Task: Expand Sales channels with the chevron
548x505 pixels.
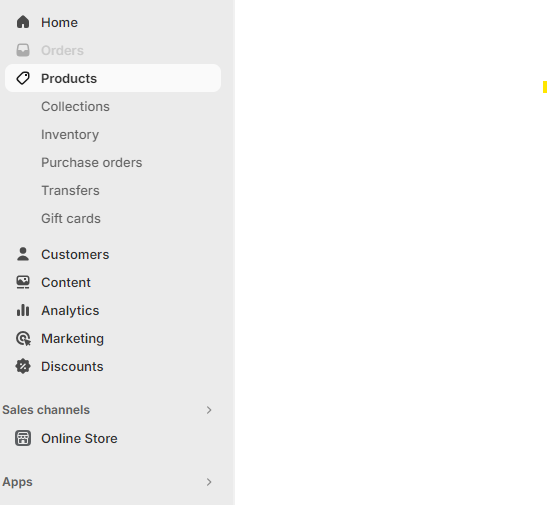Action: pyautogui.click(x=209, y=410)
